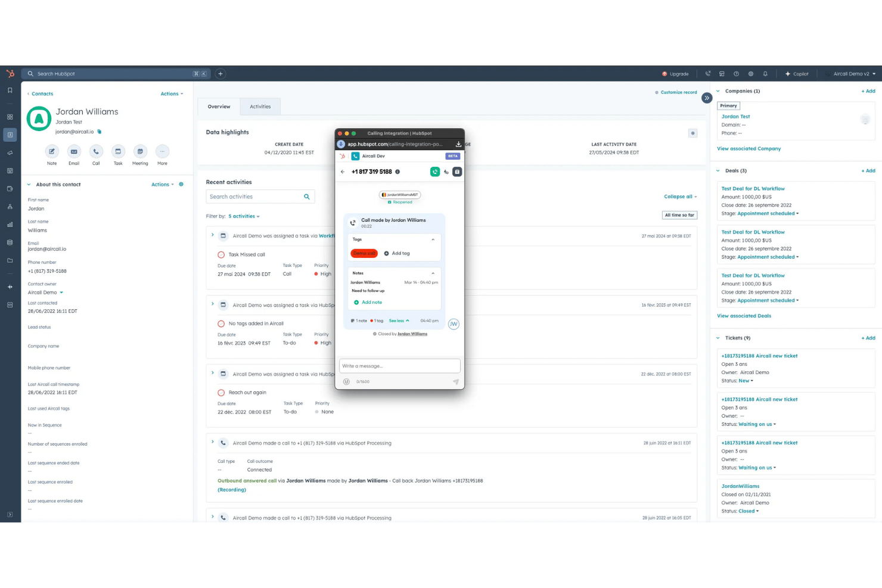Screen dimensions: 882x588
Task: Click the Email action icon for the contact
Action: pos(74,151)
